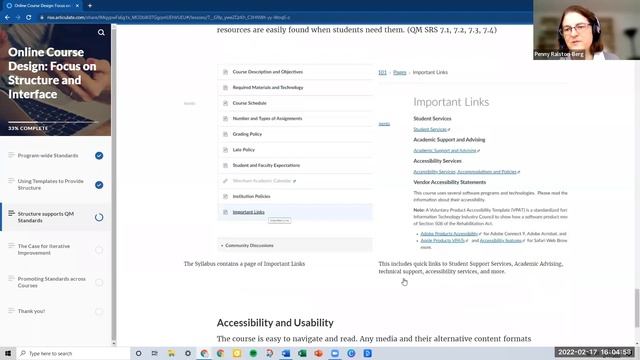Click page icon beside Course Schedule
This screenshot has height=360, width=640.
pos(225,103)
